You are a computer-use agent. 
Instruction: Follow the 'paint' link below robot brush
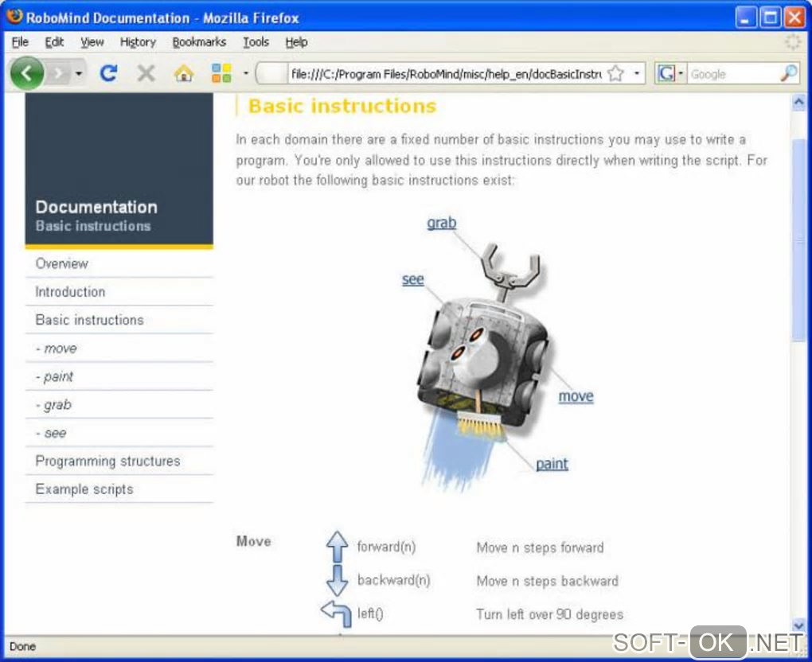point(552,464)
